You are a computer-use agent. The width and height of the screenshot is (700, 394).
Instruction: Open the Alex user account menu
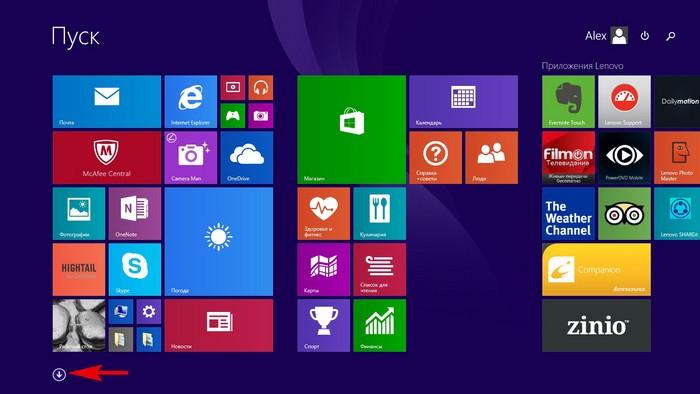[x=606, y=36]
